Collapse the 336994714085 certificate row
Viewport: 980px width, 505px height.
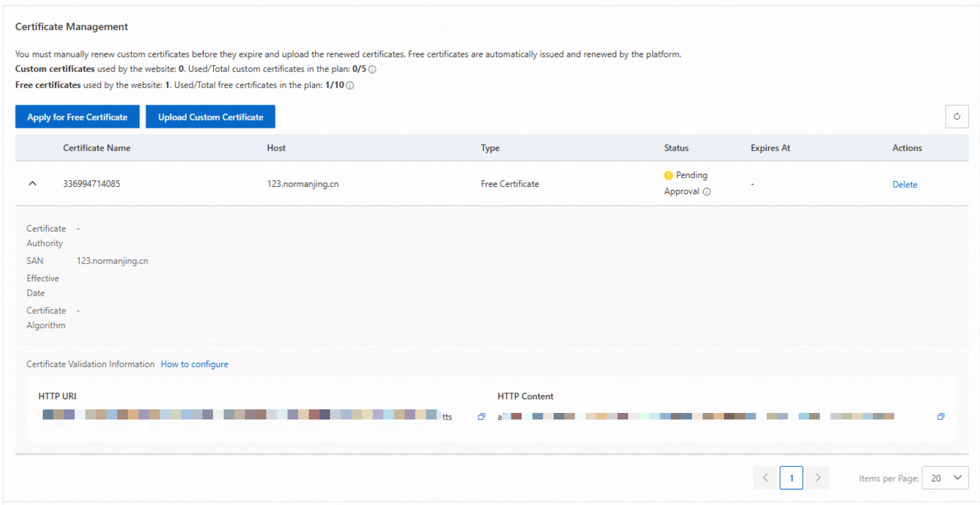click(32, 184)
